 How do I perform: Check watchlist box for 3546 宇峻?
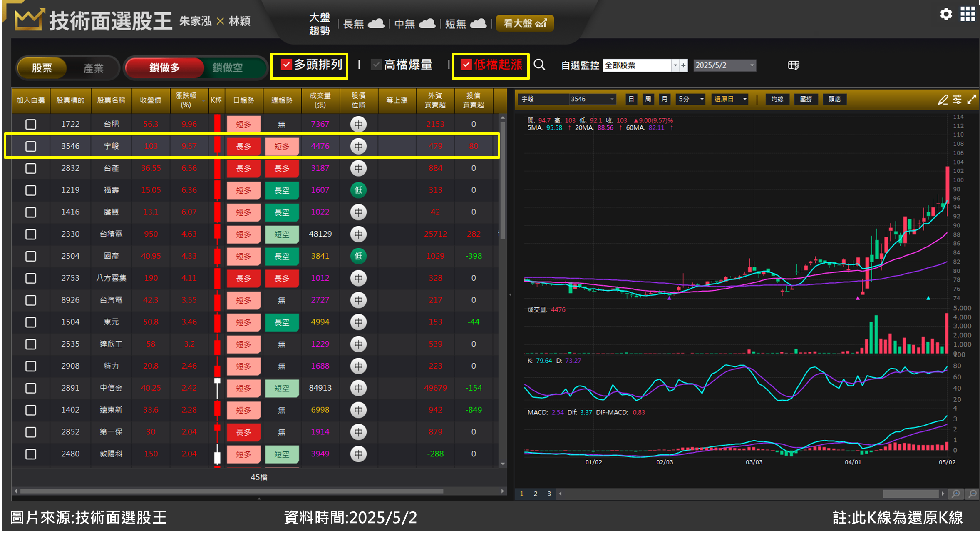[31, 146]
